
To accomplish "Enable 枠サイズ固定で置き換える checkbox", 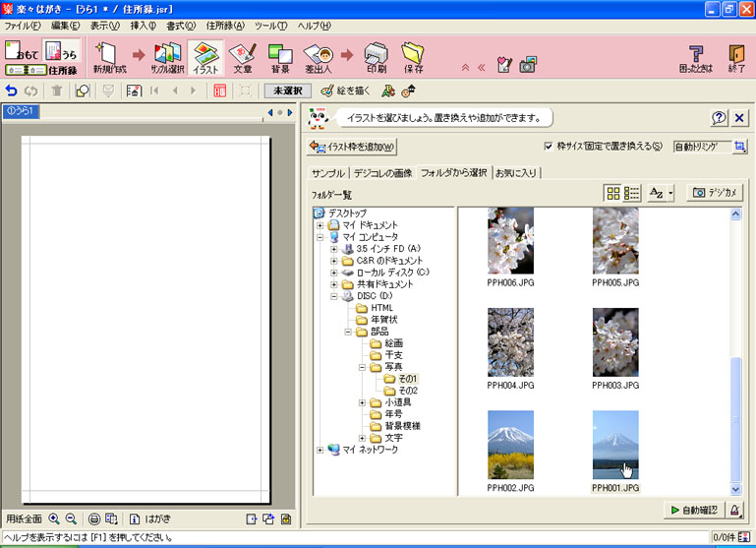I will [549, 147].
